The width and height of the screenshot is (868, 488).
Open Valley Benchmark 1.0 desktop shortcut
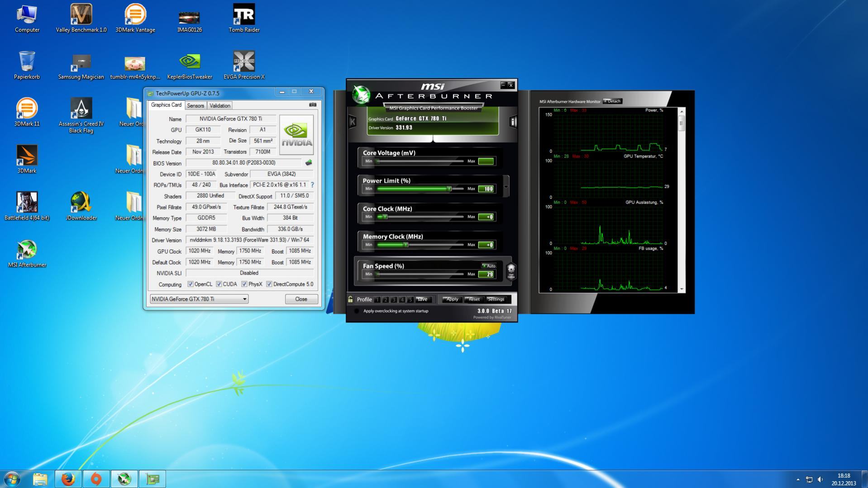pos(81,19)
